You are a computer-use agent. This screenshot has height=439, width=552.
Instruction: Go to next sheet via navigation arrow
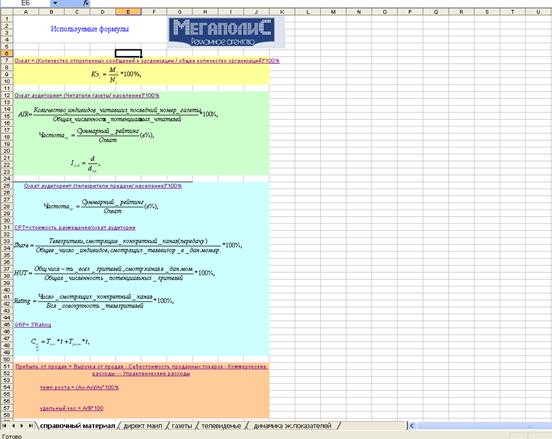click(22, 426)
